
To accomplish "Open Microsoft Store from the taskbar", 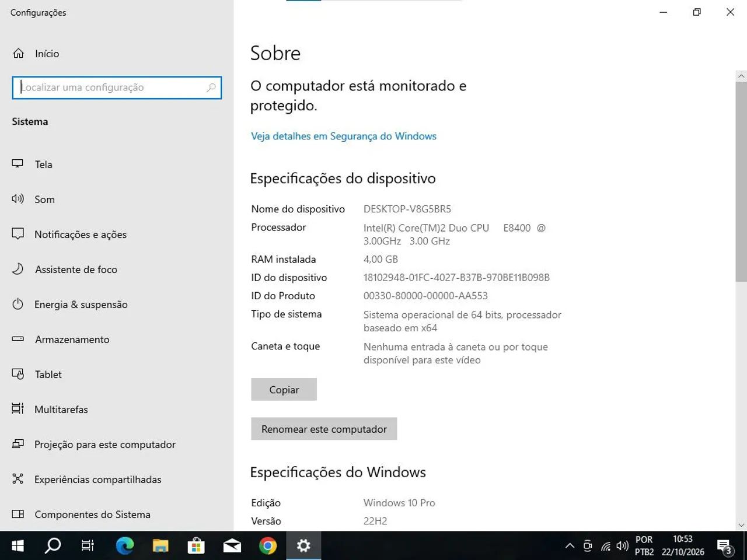I will pos(196,545).
